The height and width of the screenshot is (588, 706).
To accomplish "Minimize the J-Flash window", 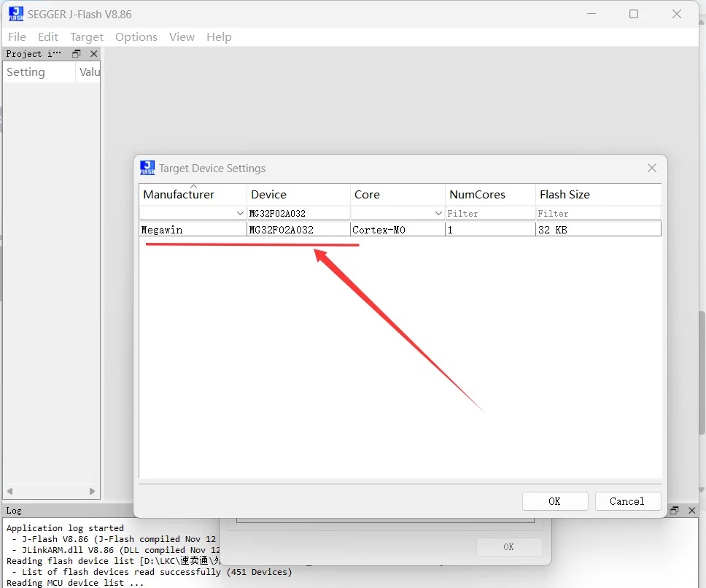I will (591, 14).
